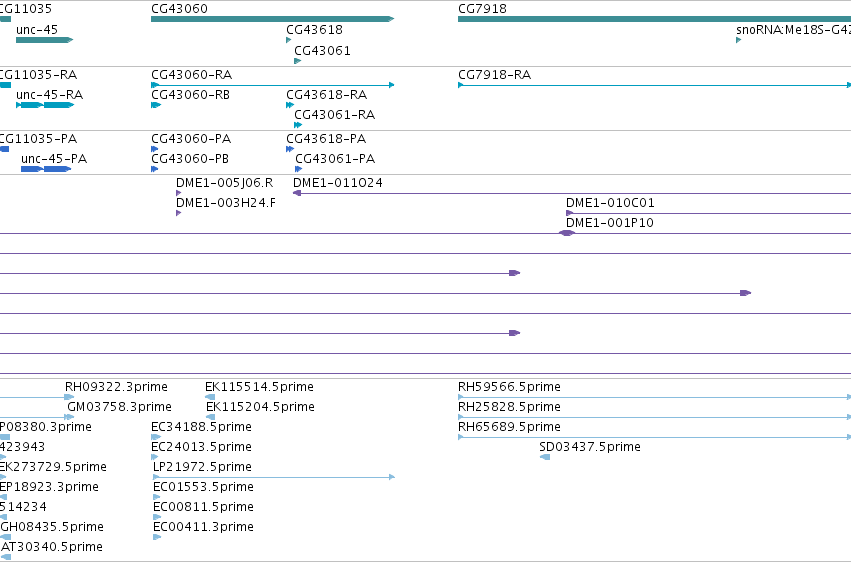The height and width of the screenshot is (562, 851).
Task: Select the DME1-003H24.F clone label
Action: tap(226, 203)
